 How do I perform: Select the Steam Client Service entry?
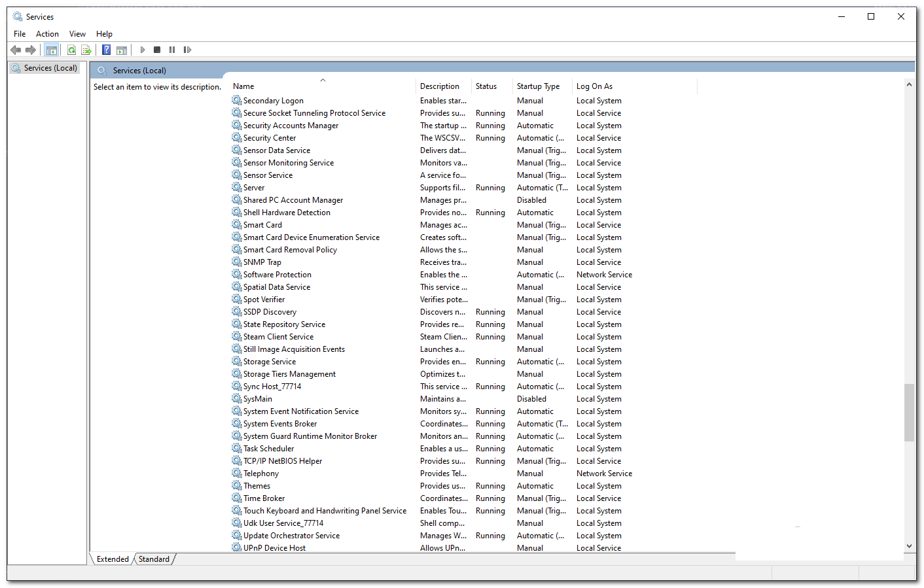tap(277, 336)
